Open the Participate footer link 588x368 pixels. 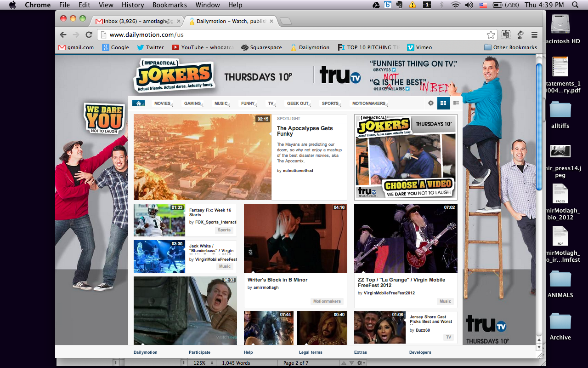(x=199, y=352)
